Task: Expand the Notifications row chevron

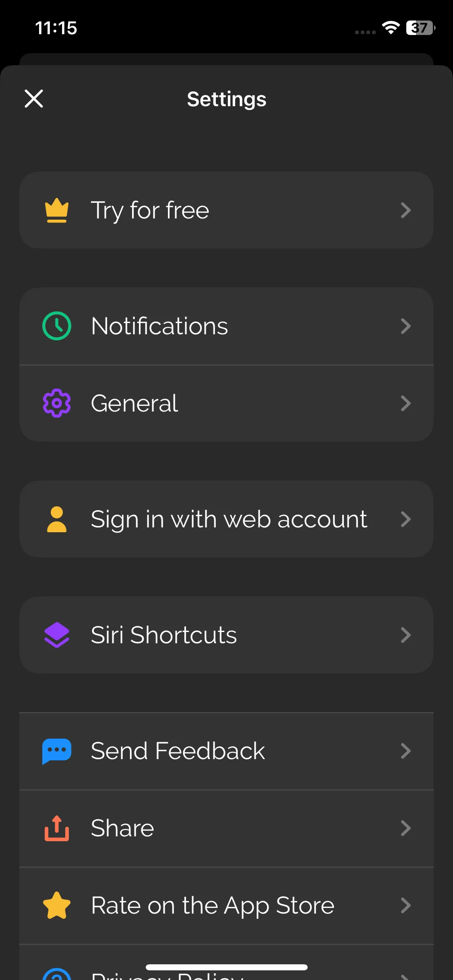Action: (x=405, y=326)
